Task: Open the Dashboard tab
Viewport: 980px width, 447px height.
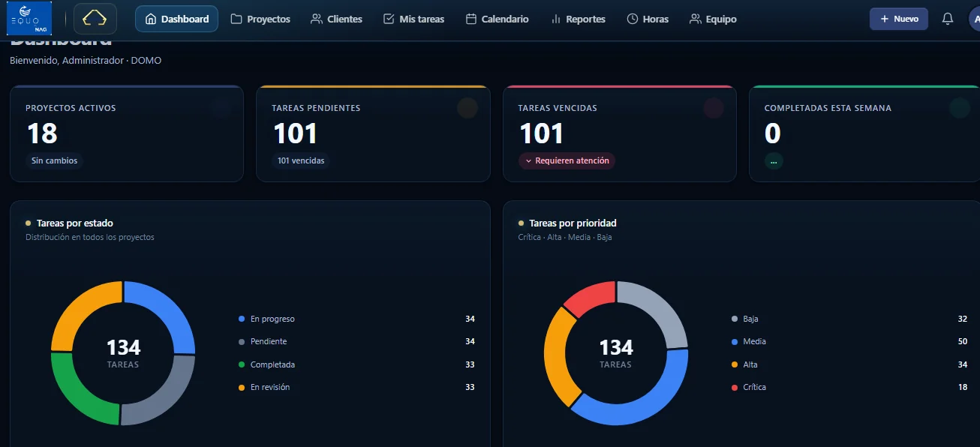Action: (176, 19)
